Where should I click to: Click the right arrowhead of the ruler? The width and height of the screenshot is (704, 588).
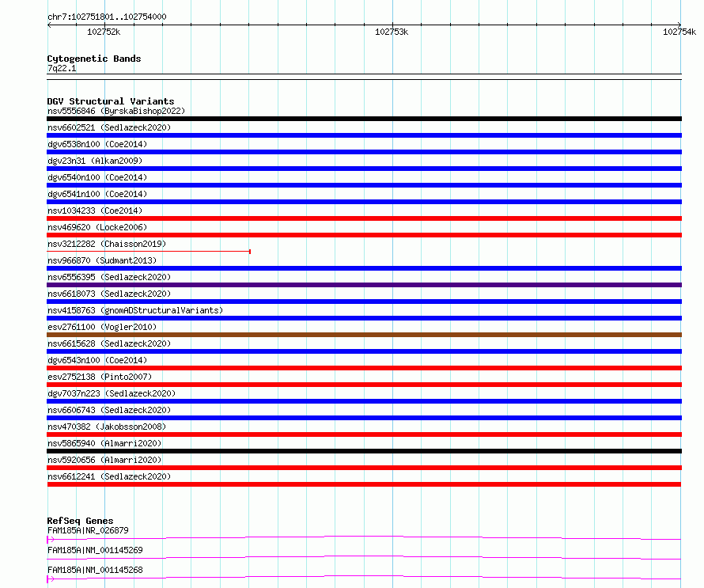tap(679, 25)
